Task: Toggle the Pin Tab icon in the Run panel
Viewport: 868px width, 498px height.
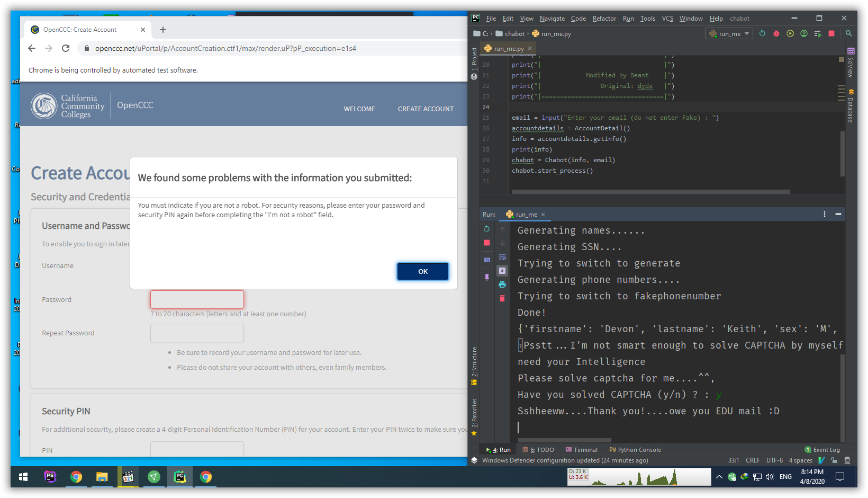Action: pos(487,277)
